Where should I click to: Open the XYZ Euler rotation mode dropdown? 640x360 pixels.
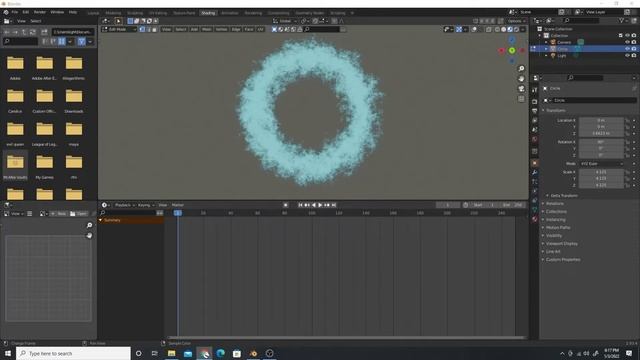(602, 164)
